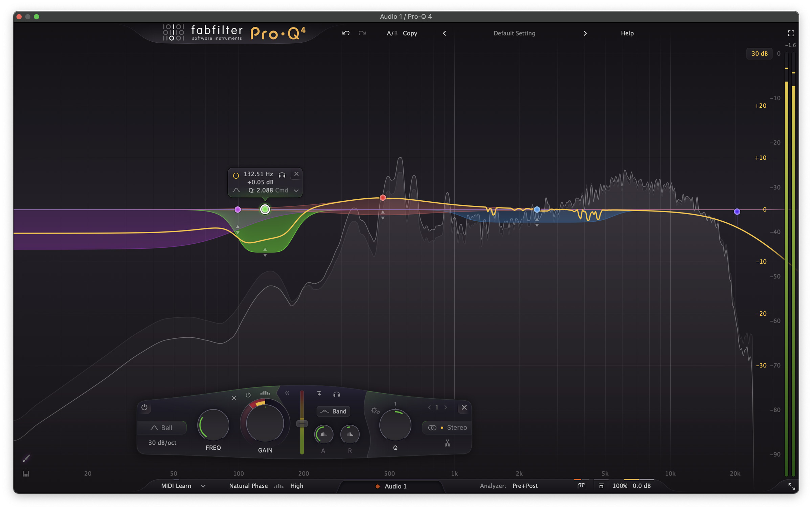Click the FREQ knob
812x509 pixels.
[213, 425]
